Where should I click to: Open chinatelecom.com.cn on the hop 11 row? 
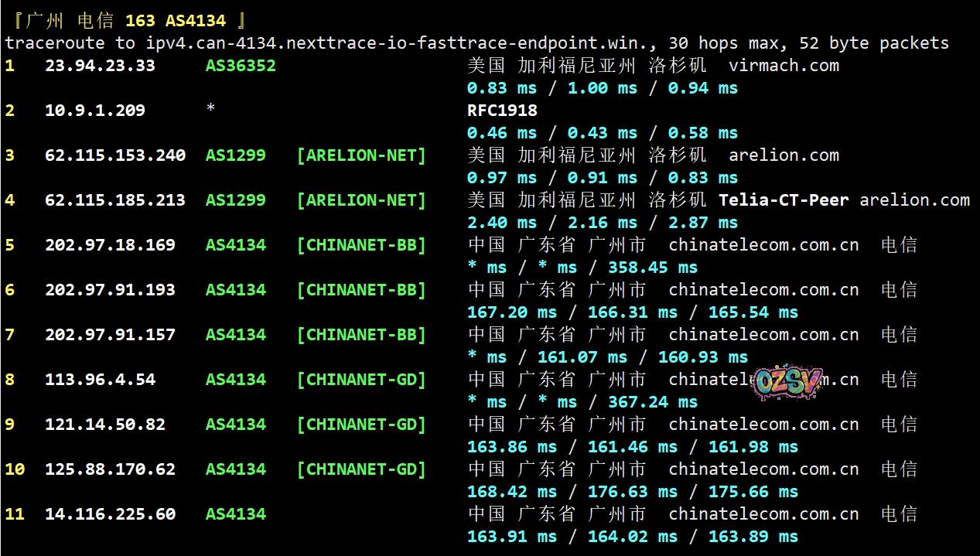pyautogui.click(x=763, y=514)
